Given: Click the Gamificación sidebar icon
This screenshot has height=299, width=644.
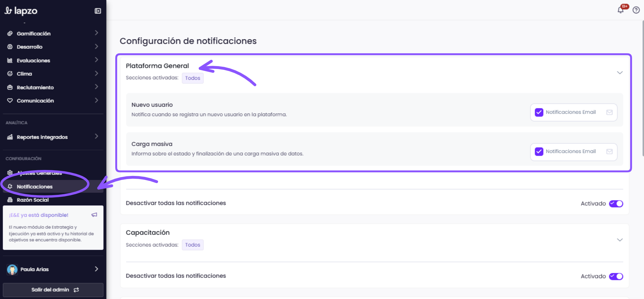Looking at the screenshot, I should tap(10, 33).
